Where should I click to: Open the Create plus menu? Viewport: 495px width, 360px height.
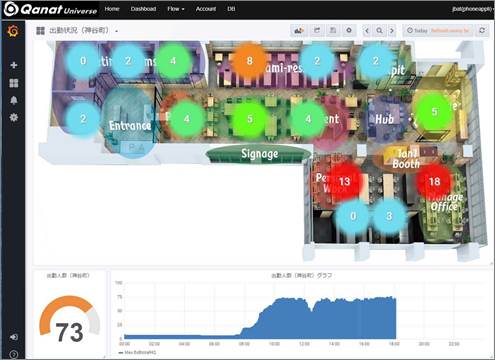pyautogui.click(x=14, y=65)
